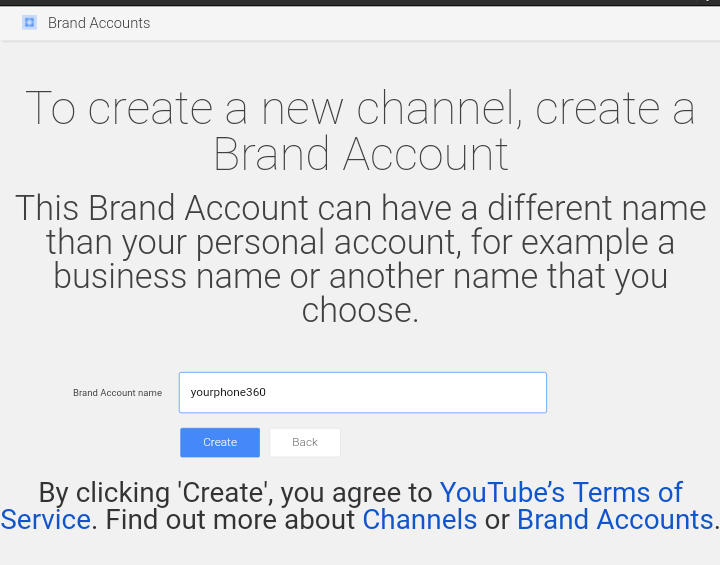Screen dimensions: 720x565
Task: Open the Brand Accounts help link
Action: pyautogui.click(x=615, y=520)
